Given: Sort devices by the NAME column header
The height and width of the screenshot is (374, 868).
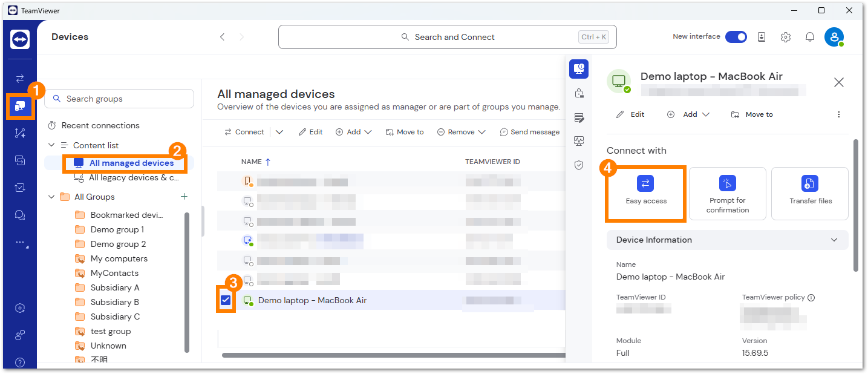Looking at the screenshot, I should click(x=256, y=162).
